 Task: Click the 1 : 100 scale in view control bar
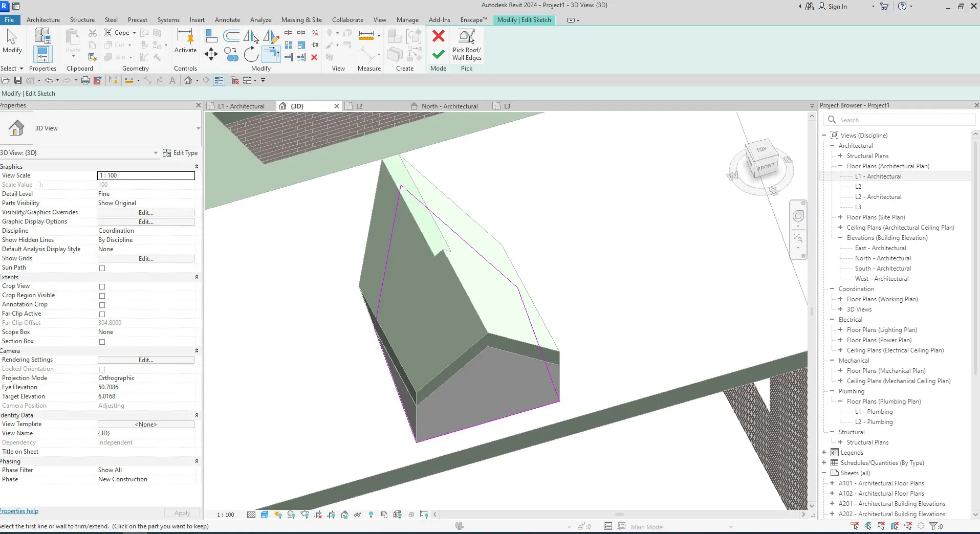pyautogui.click(x=225, y=515)
